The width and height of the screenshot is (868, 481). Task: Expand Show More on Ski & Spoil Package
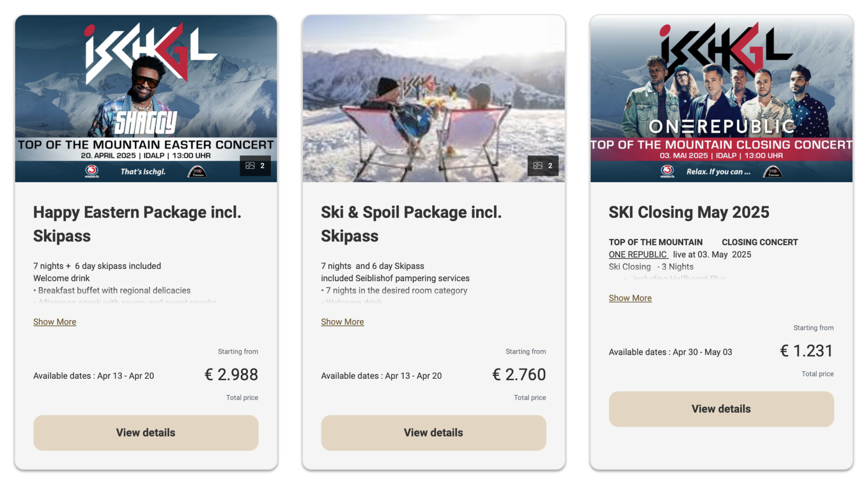click(x=342, y=322)
